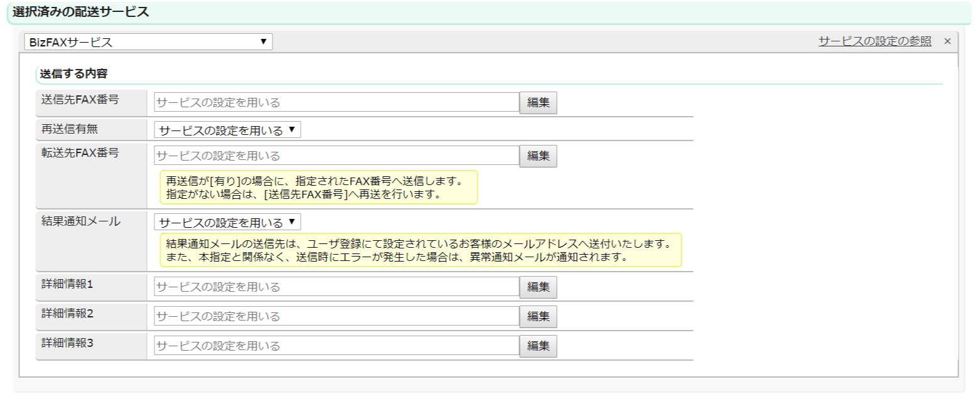
Task: Select the 詳細情報1 input field
Action: pyautogui.click(x=336, y=287)
